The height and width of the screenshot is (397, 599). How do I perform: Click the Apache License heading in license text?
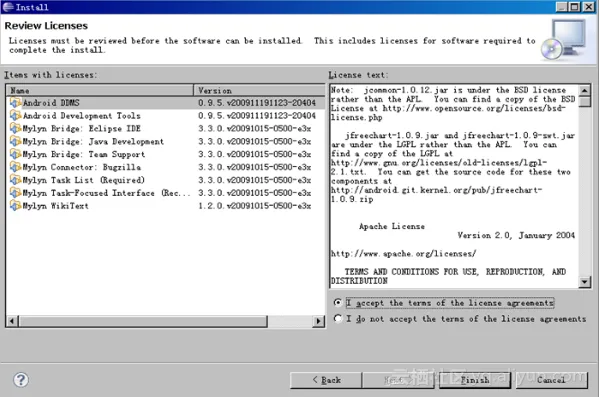pos(392,226)
